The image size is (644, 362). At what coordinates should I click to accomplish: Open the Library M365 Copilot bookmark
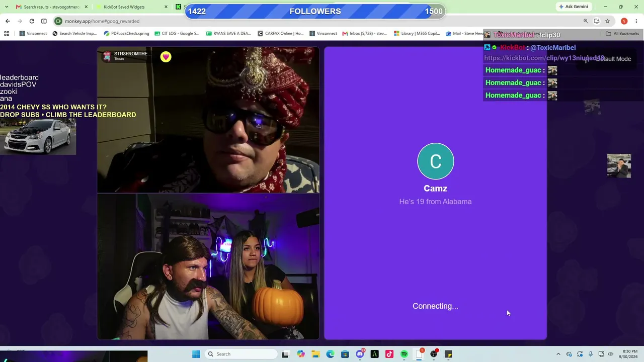(417, 34)
